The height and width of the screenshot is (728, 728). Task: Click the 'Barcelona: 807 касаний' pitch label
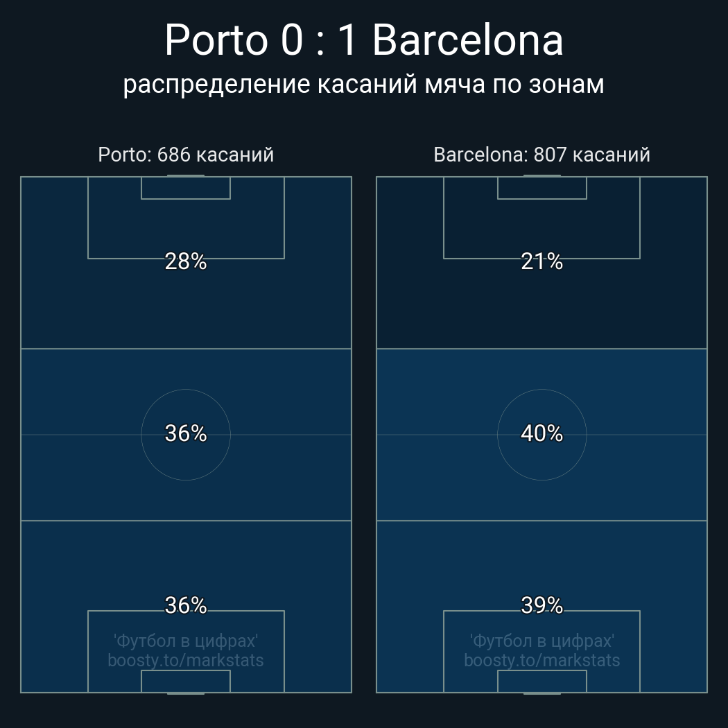pos(541,155)
